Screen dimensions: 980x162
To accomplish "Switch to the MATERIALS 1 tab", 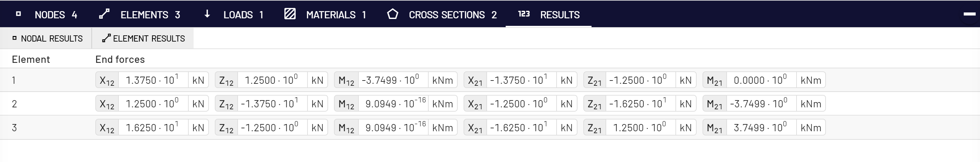I will (x=326, y=14).
